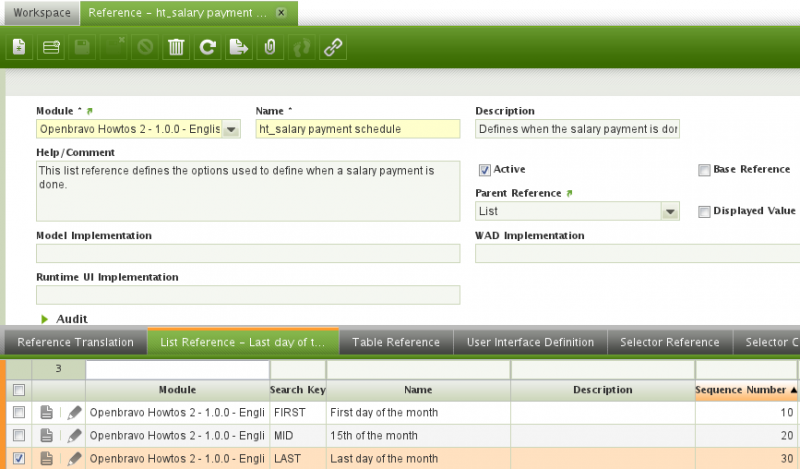Open the MID row form view icon
The image size is (800, 469).
(47, 435)
